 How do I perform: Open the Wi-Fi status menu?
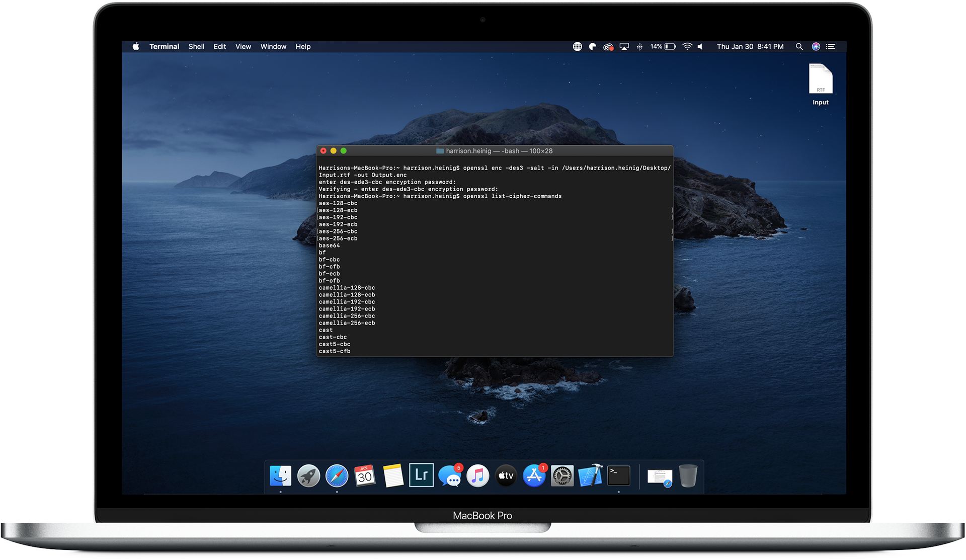tap(687, 46)
